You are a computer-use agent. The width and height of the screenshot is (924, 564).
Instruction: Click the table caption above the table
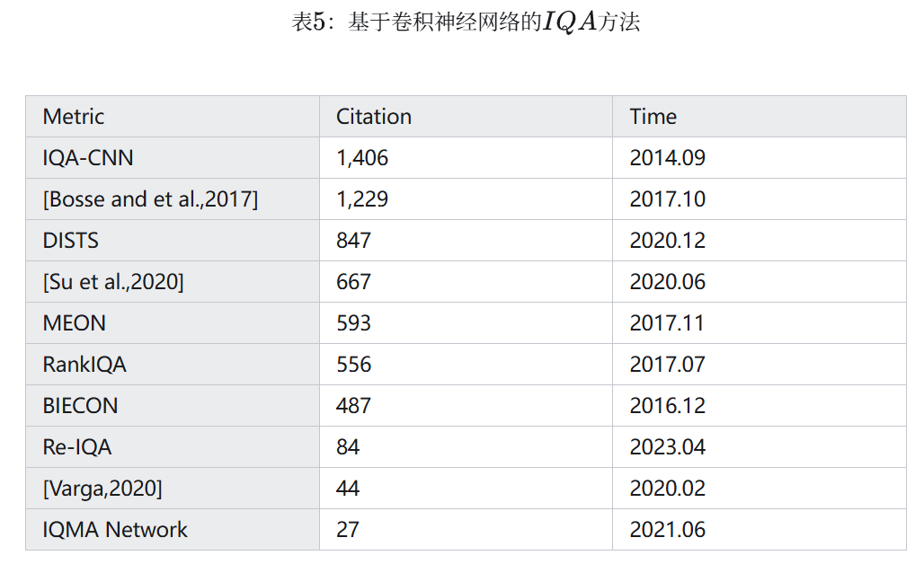click(466, 22)
